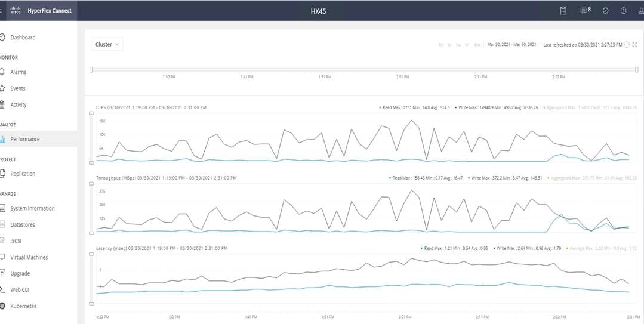Open Upgrade label in sidebar

tap(20, 273)
